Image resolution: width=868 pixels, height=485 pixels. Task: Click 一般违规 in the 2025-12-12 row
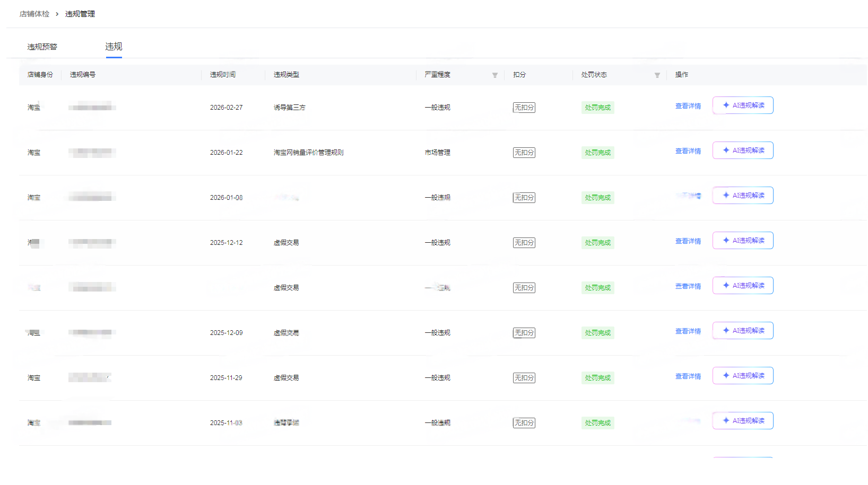[438, 243]
